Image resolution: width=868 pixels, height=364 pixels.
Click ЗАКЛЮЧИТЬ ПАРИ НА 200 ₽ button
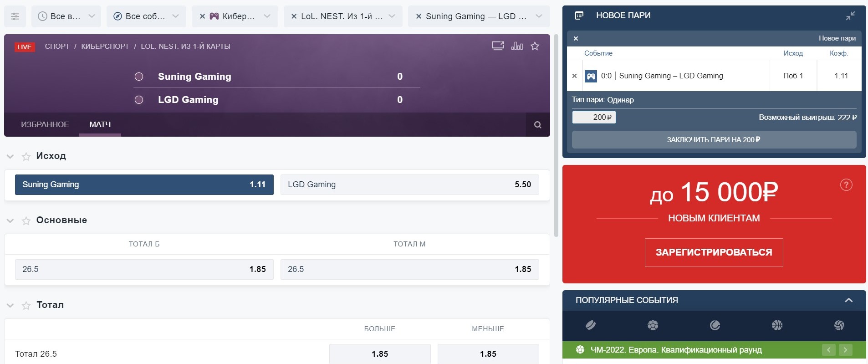(x=714, y=140)
